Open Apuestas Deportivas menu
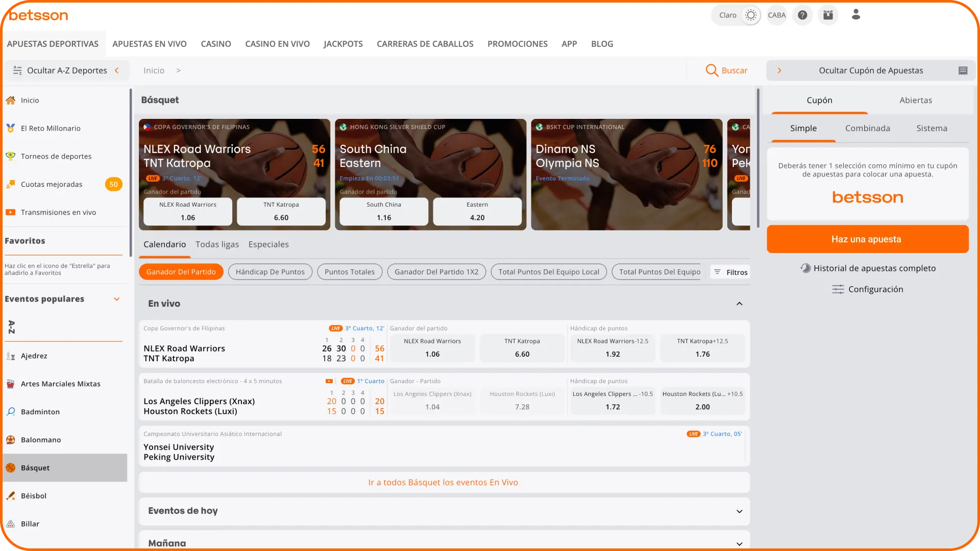The height and width of the screenshot is (551, 980). tap(53, 44)
